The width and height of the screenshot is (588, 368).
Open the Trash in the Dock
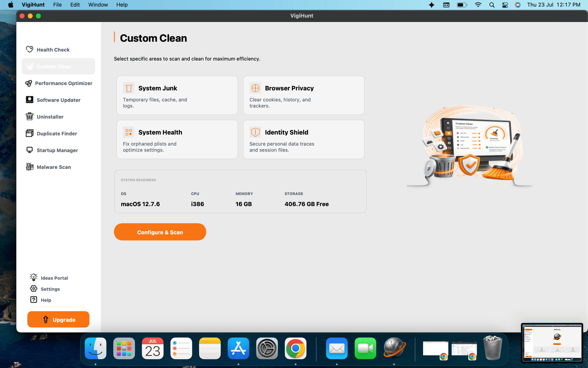492,348
